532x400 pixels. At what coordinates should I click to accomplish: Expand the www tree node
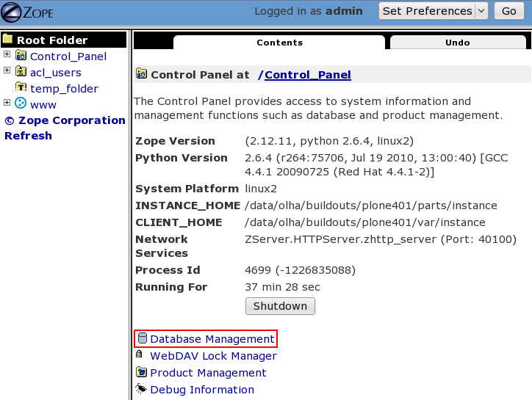pos(7,102)
